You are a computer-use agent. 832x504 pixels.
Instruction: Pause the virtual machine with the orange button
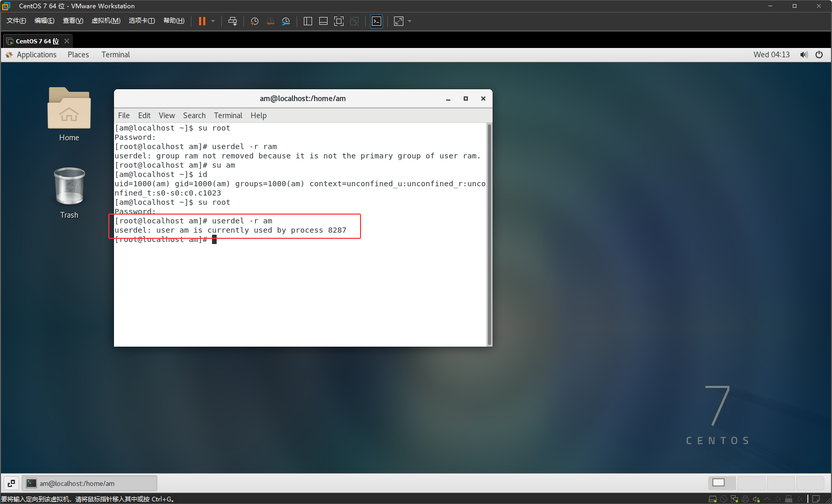click(202, 21)
